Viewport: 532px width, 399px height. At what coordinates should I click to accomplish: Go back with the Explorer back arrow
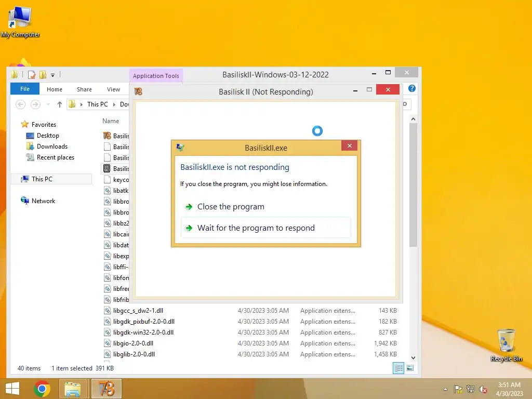click(x=20, y=104)
